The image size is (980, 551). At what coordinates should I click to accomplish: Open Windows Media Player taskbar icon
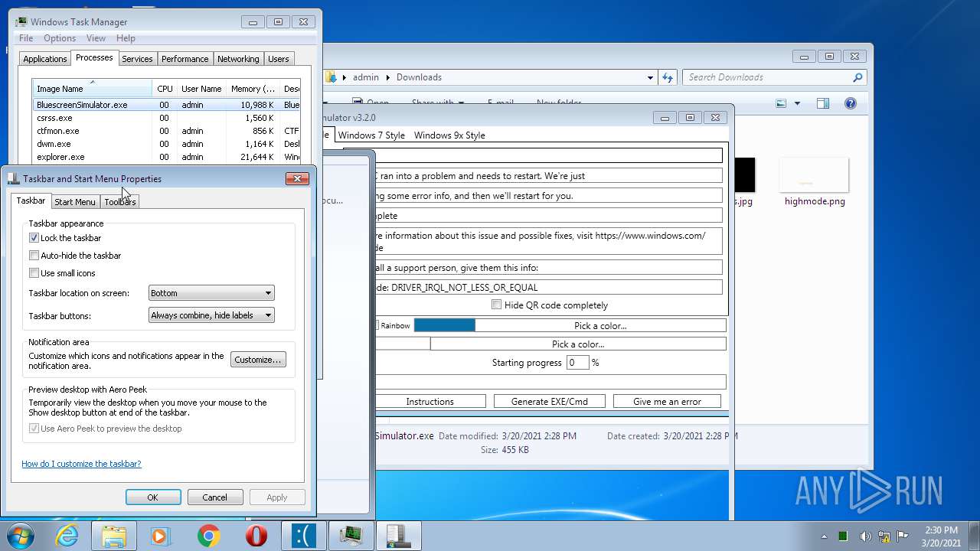point(161,536)
